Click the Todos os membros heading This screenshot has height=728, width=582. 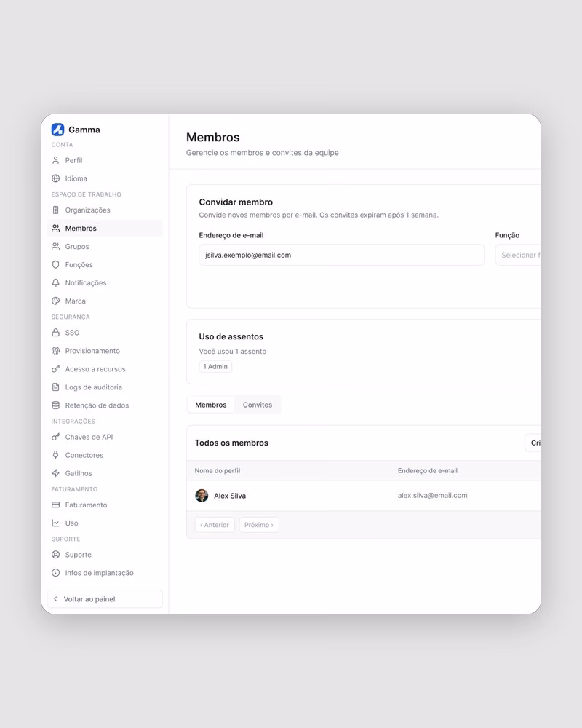click(231, 443)
